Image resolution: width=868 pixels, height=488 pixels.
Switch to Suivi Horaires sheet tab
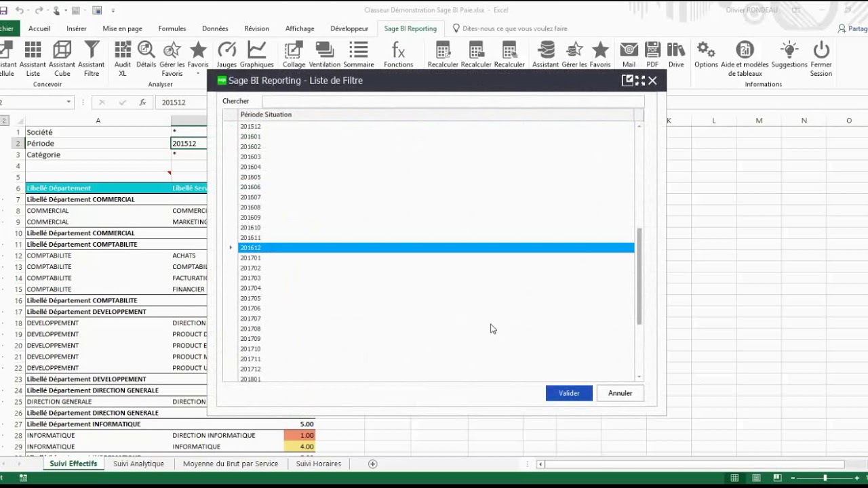(318, 464)
